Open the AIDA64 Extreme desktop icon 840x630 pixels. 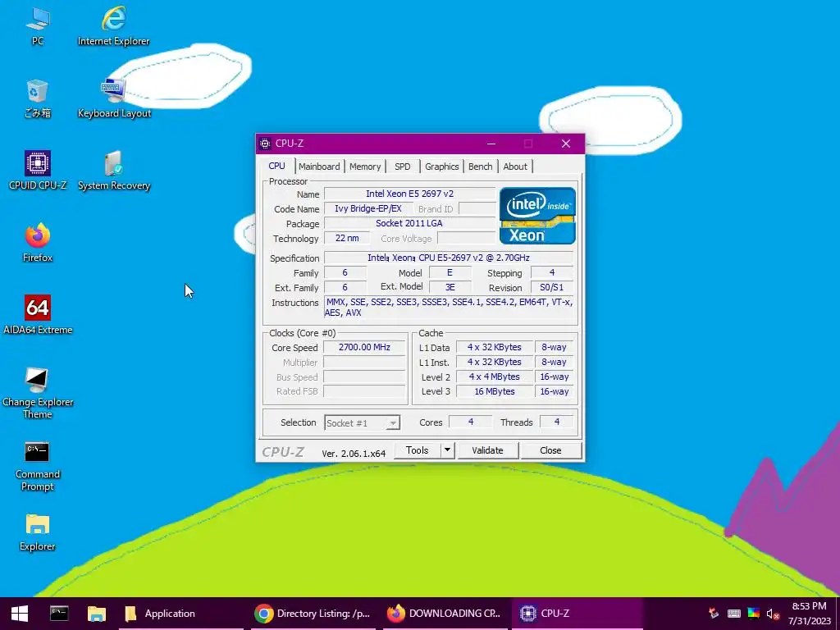pos(38,315)
